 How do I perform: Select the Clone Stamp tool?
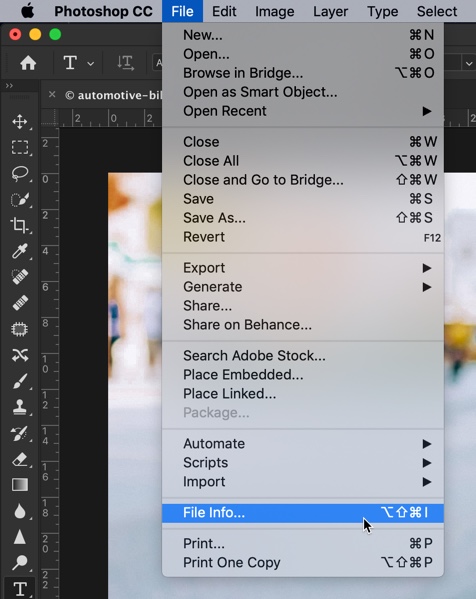[x=19, y=407]
